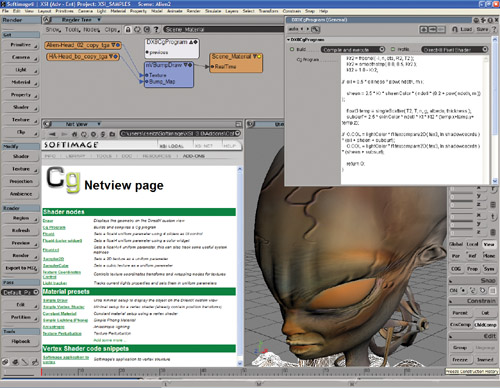Open the Render Tree view type dropdown
Screen dimensions: 500x388
tap(99, 20)
